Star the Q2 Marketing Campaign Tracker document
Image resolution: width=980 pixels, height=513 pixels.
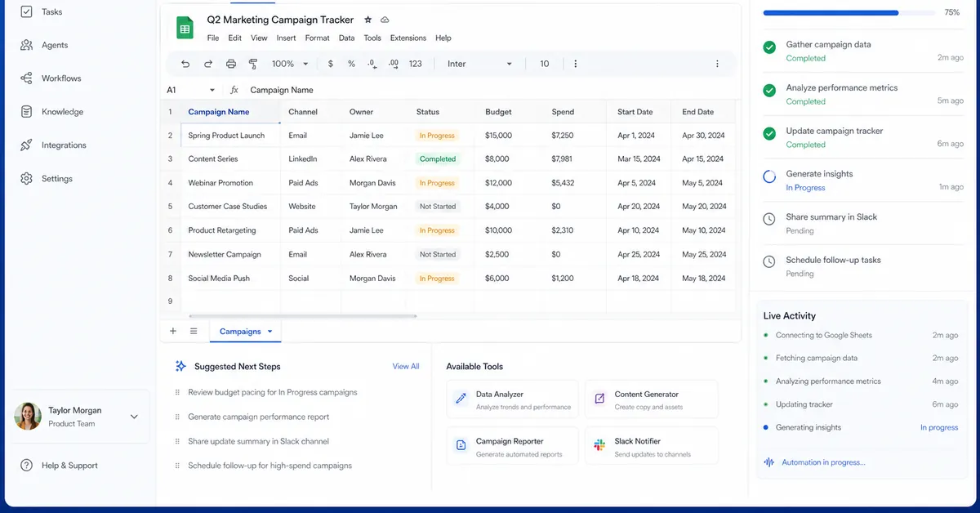[x=367, y=20]
